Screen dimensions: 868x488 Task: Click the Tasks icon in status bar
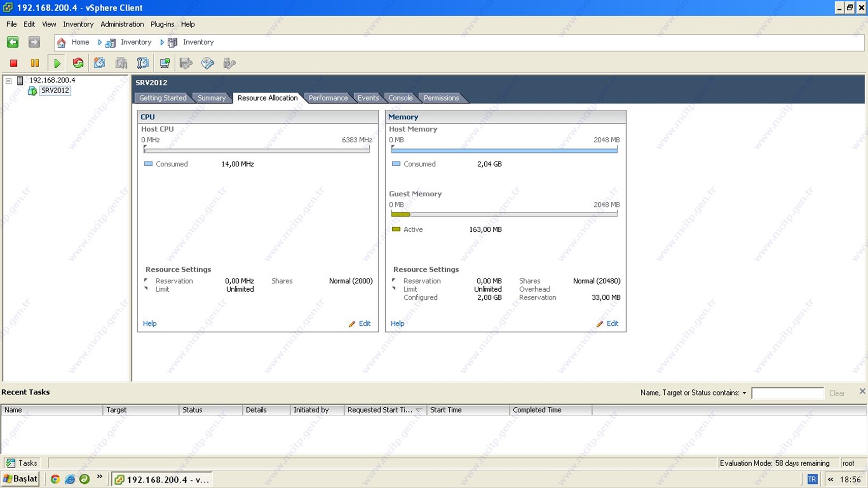(10, 463)
